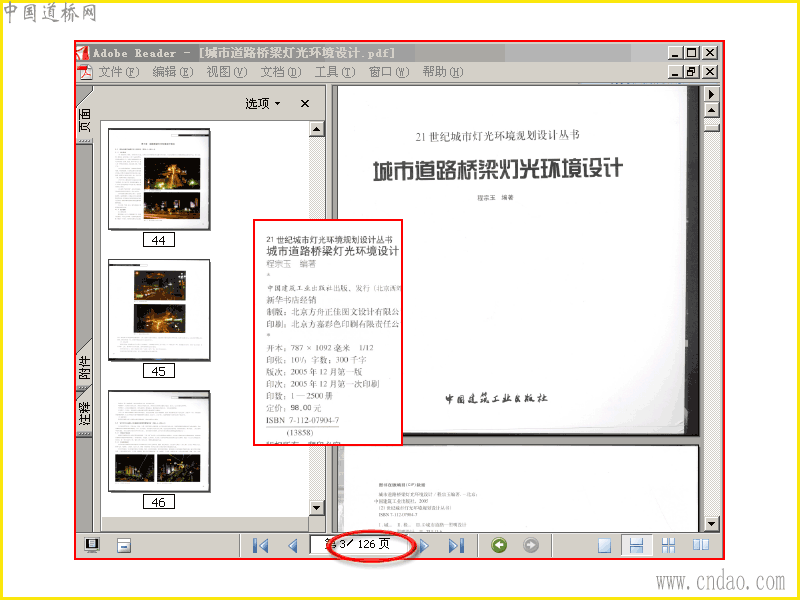Open the 文件(F) menu
The height and width of the screenshot is (600, 800).
pyautogui.click(x=118, y=72)
